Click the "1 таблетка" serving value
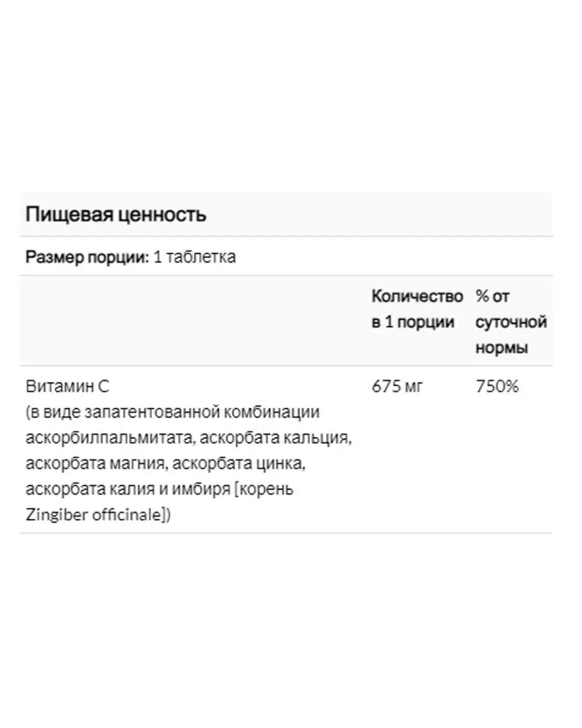Screen dimensions: 582x728 coord(194,257)
